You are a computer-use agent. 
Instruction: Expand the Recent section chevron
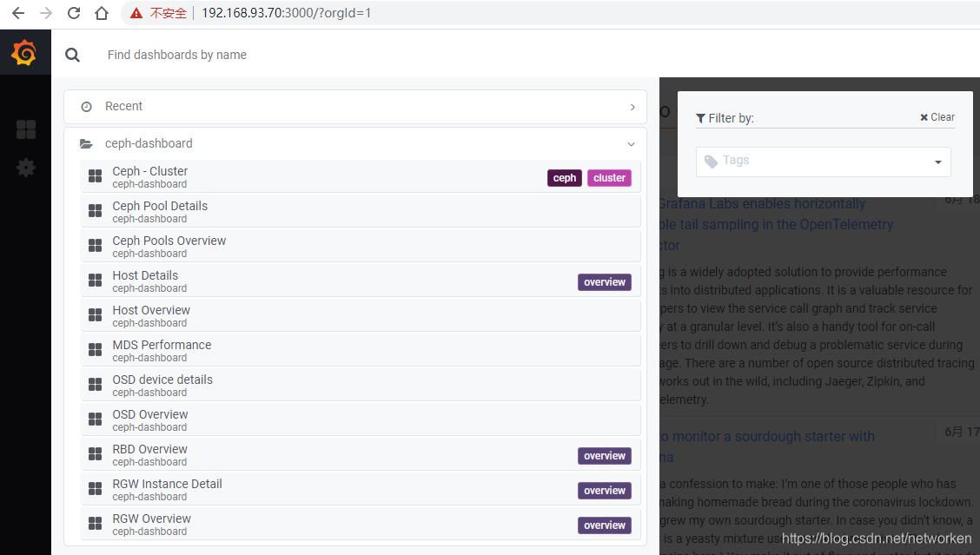point(632,107)
